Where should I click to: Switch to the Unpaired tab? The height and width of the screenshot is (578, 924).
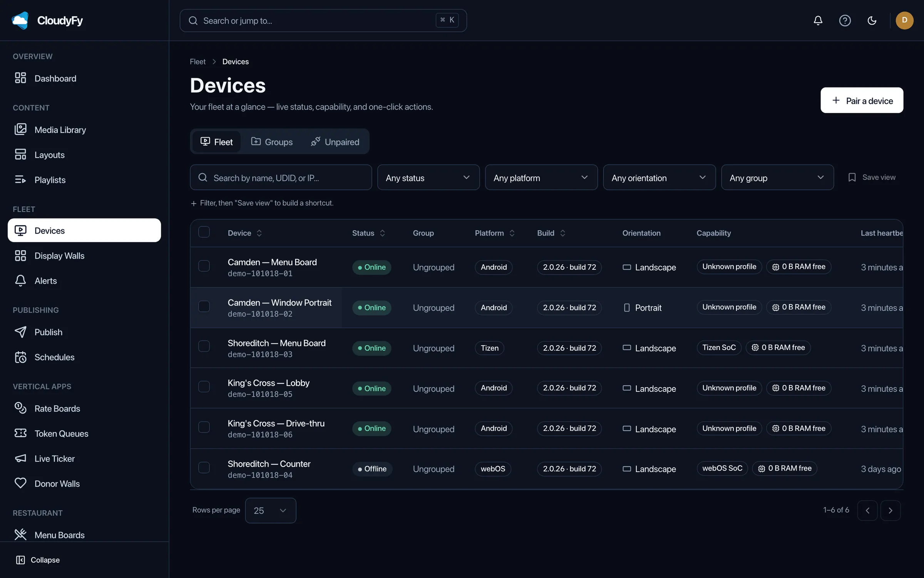point(335,142)
